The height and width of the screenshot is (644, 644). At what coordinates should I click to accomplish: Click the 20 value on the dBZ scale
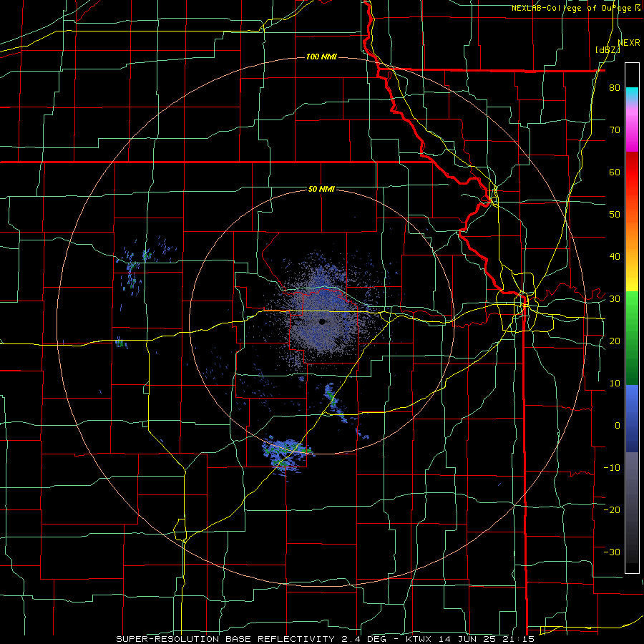[615, 341]
